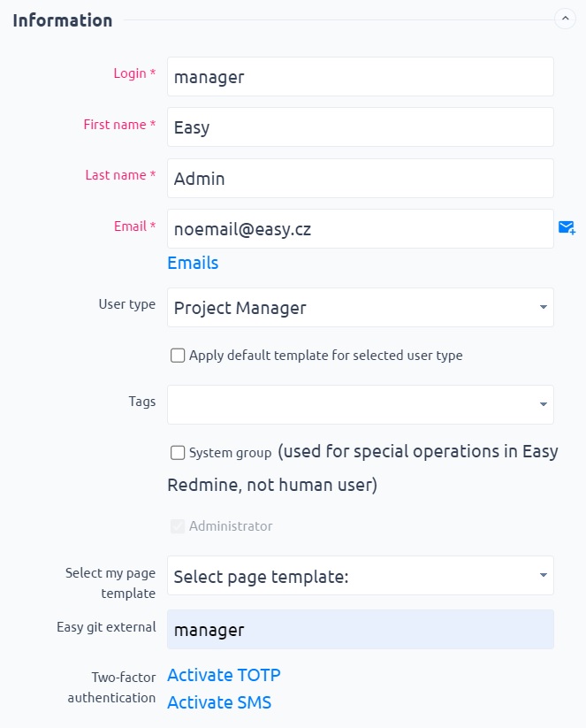The height and width of the screenshot is (728, 586).
Task: Focus the Login input field
Action: click(x=361, y=77)
